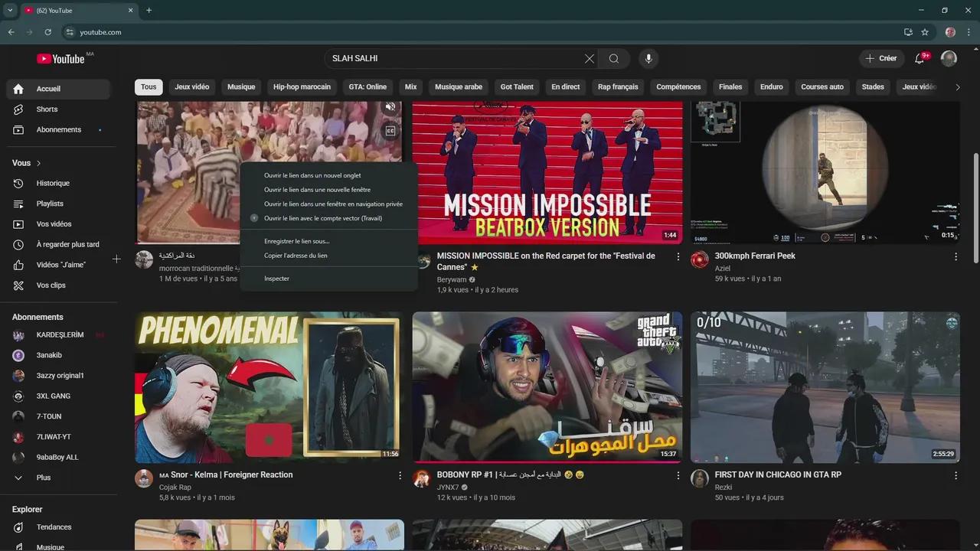This screenshot has height=551, width=980.
Task: Select the Rap français filter chip
Action: click(618, 87)
